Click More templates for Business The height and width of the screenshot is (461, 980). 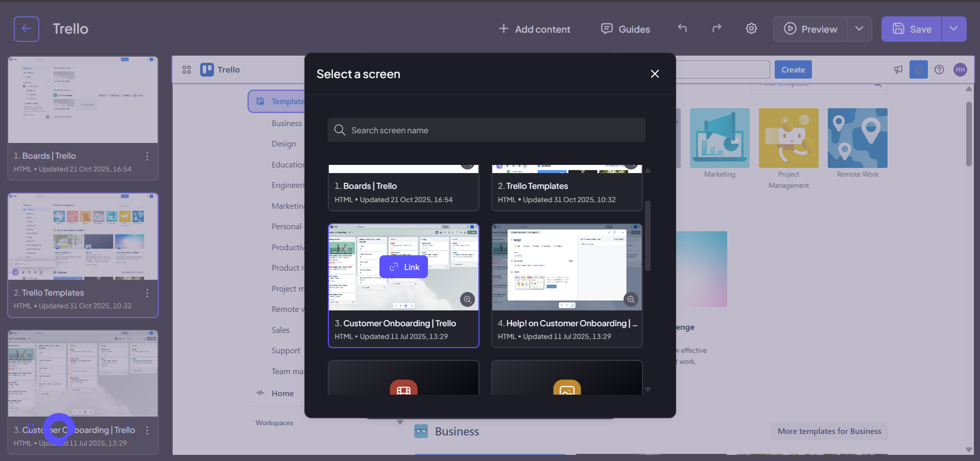coord(829,431)
